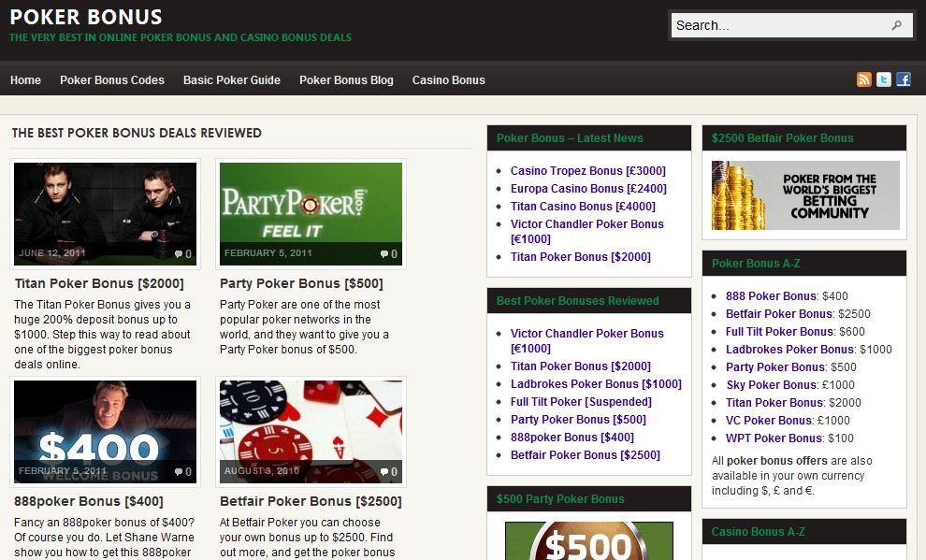Click the Best Poker Bonuses Reviewed header

point(588,300)
